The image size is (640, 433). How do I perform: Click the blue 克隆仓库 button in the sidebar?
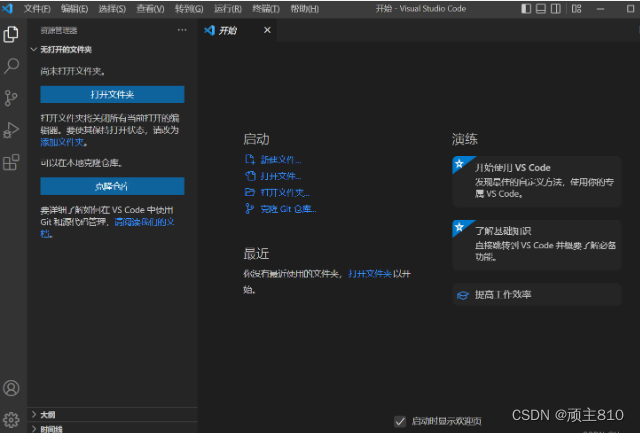[x=112, y=187]
